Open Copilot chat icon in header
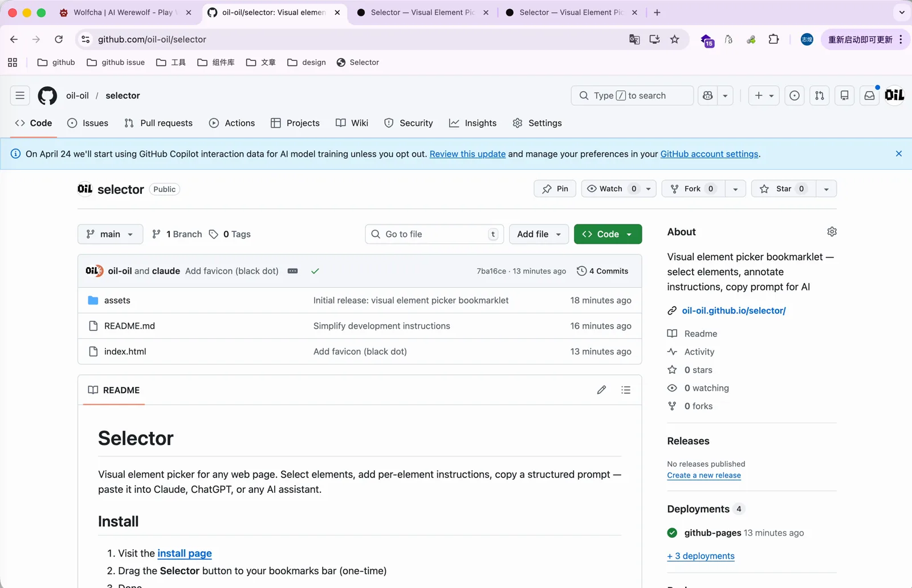Viewport: 912px width, 588px height. pos(708,96)
